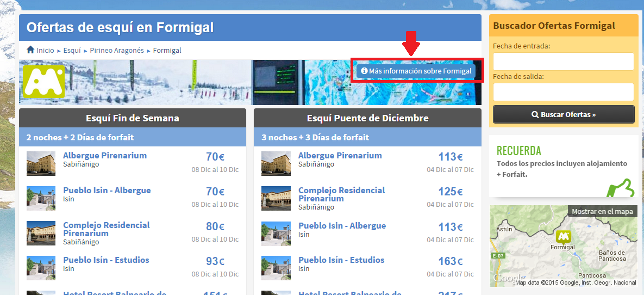Click Ofertas de esquí en Formigal title
Image resolution: width=644 pixels, height=295 pixels.
(x=120, y=28)
